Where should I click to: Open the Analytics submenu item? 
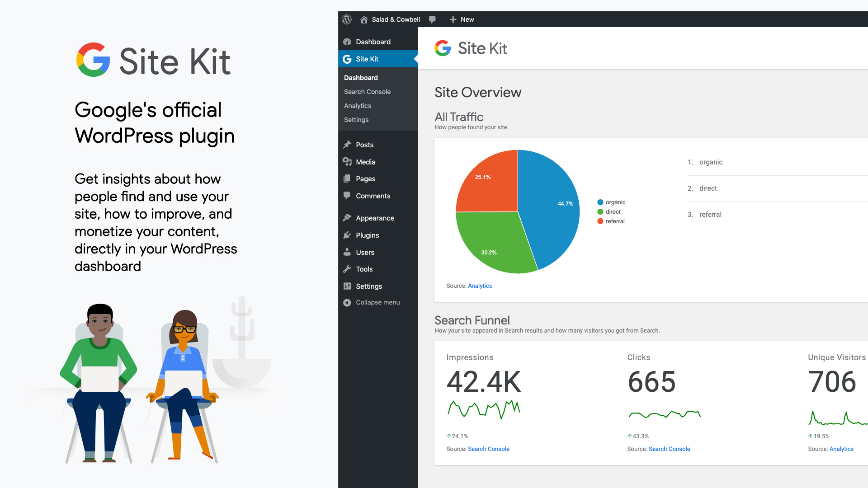click(358, 106)
